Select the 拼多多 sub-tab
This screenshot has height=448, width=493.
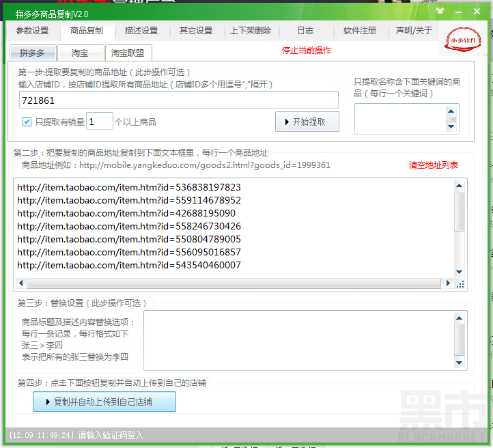pos(33,53)
